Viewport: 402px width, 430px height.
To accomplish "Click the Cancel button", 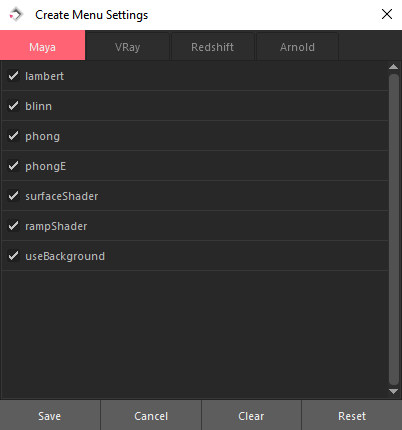I will 151,416.
